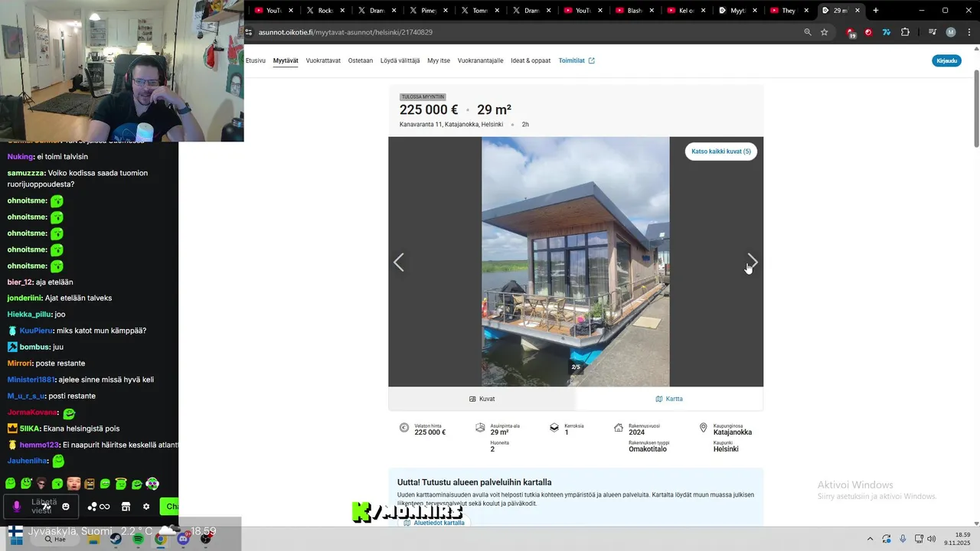Open the clock showing 18.59 9.11.2025

(959, 539)
